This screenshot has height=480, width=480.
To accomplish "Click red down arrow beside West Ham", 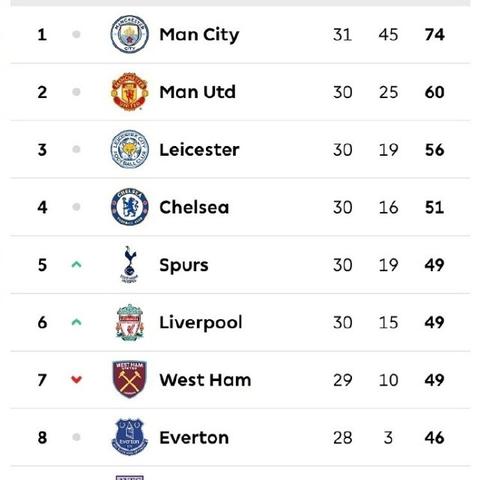I will pyautogui.click(x=76, y=380).
